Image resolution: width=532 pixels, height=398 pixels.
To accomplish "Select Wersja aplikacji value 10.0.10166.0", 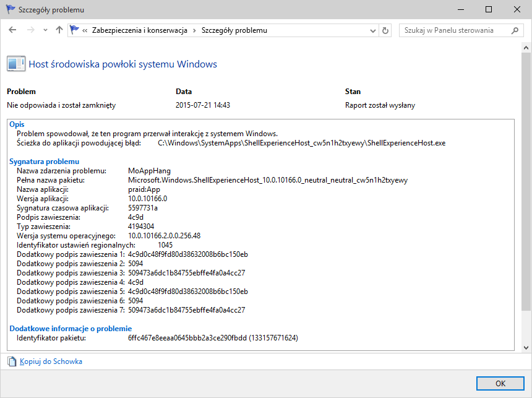I will [148, 199].
